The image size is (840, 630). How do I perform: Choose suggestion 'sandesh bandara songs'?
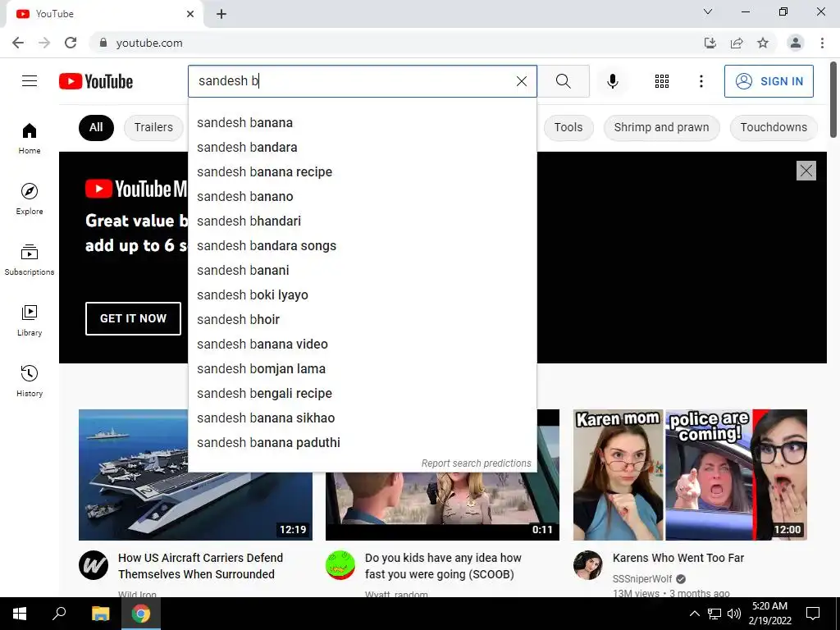pyautogui.click(x=362, y=246)
